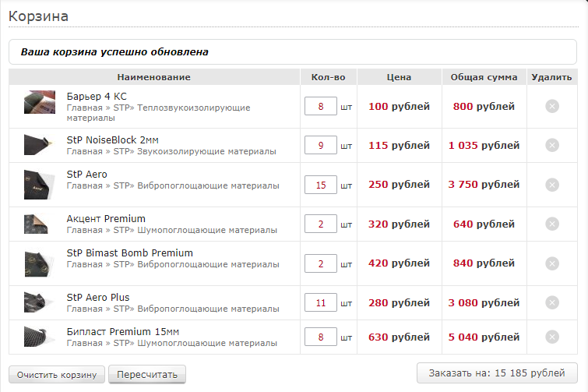Delete StP Aero Plus row
Image resolution: width=588 pixels, height=392 pixels.
point(552,302)
